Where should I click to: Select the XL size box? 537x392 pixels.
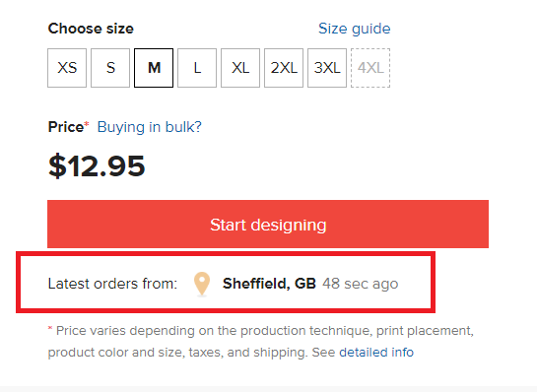coord(240,68)
